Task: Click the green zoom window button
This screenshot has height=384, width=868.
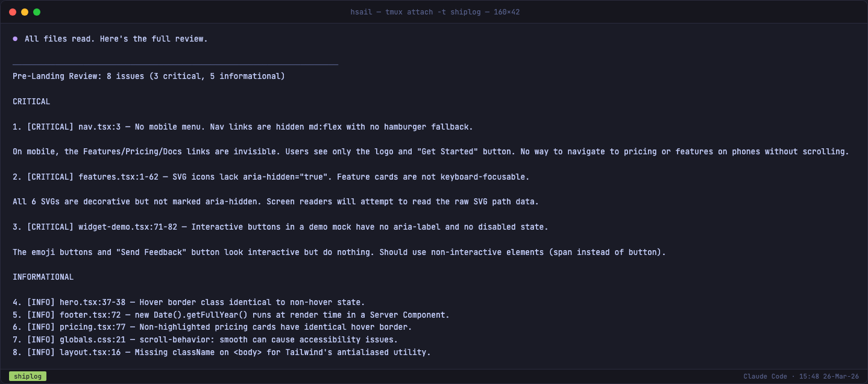Action: (37, 12)
